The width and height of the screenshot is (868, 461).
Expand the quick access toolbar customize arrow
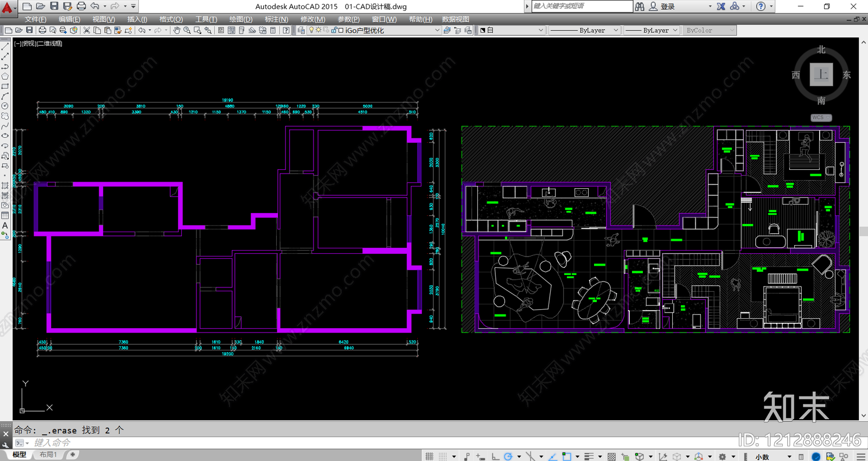(x=133, y=6)
